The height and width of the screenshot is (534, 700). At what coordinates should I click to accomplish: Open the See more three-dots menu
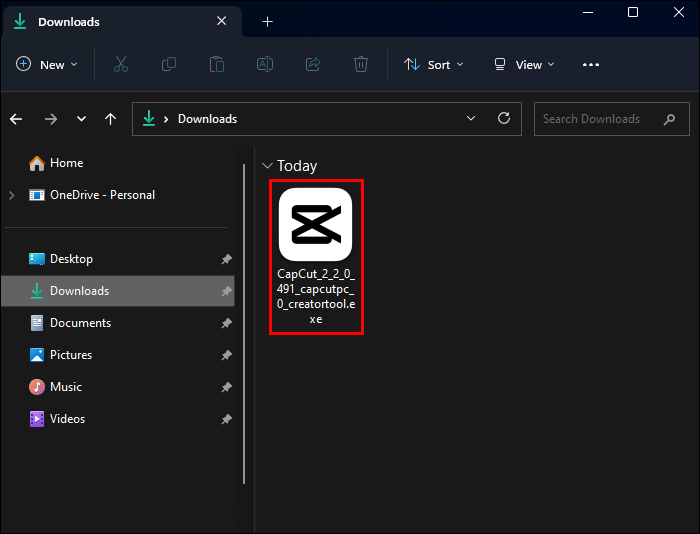point(591,65)
